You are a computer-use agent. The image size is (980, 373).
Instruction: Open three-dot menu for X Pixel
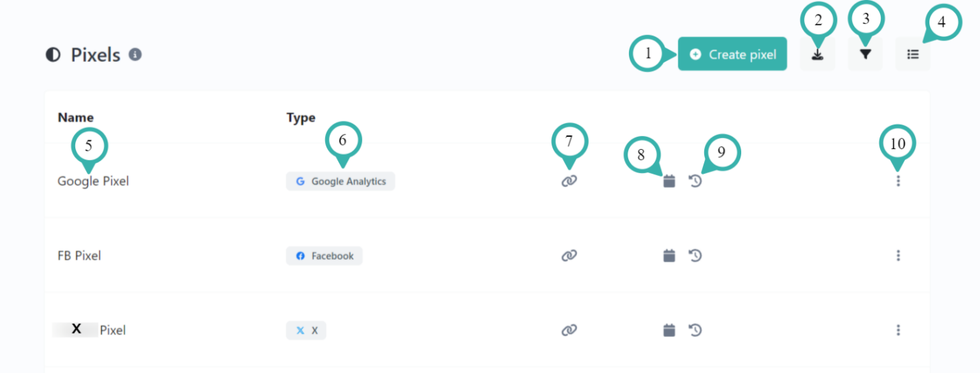898,331
